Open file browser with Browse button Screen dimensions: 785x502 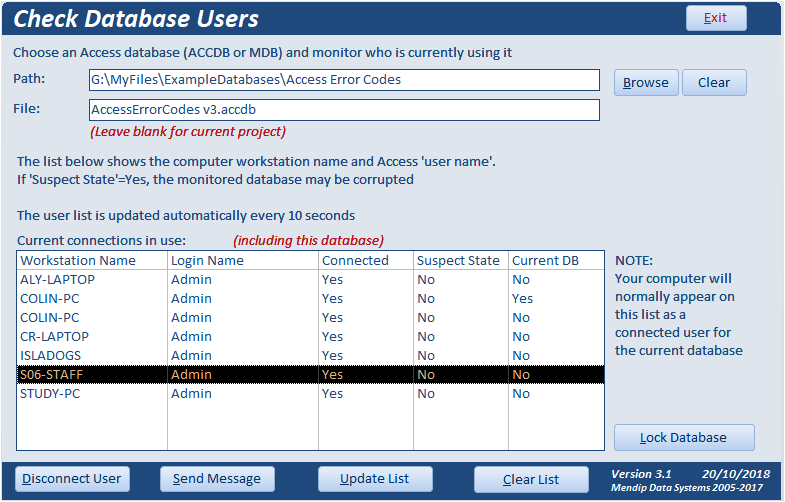[646, 83]
